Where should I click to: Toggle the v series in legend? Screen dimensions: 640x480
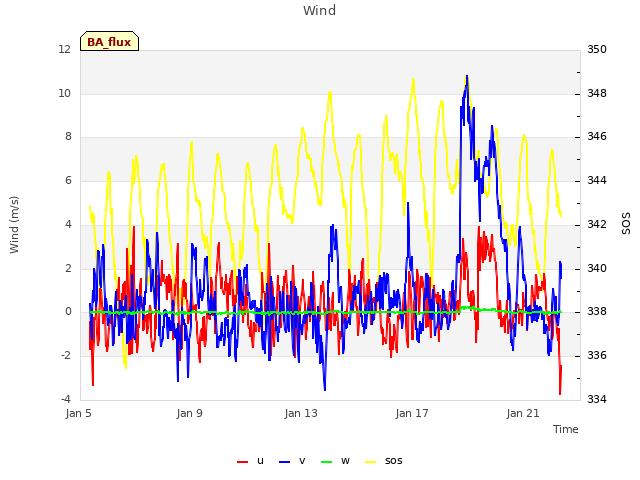tap(292, 461)
